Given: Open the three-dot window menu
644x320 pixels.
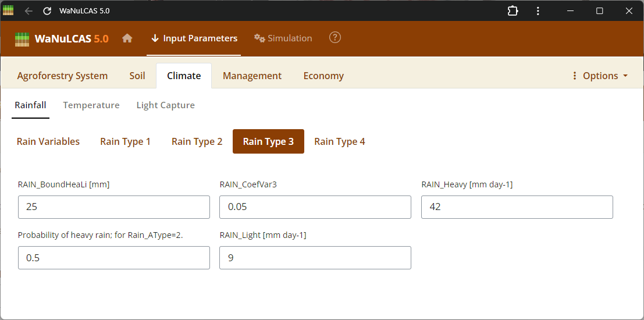Looking at the screenshot, I should pos(538,11).
